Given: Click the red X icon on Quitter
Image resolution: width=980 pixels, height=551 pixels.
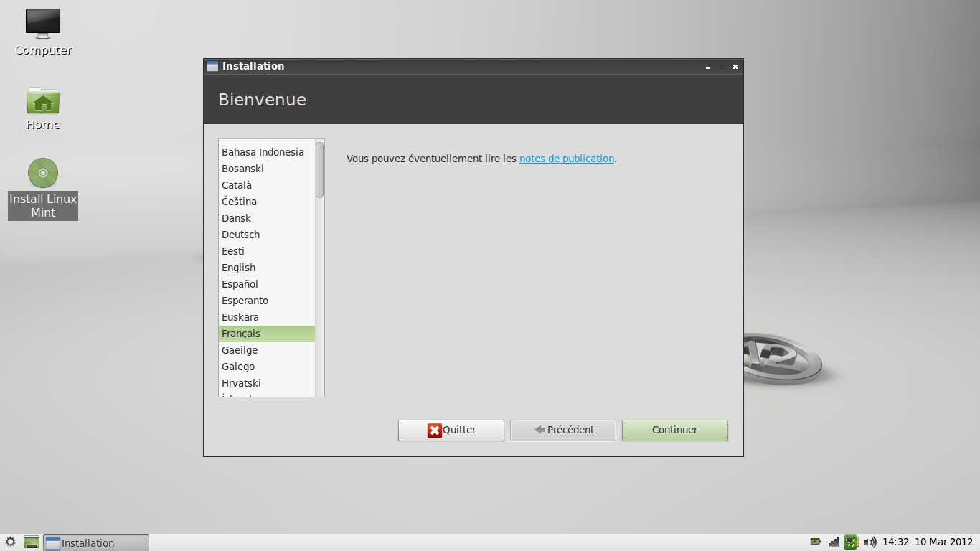Looking at the screenshot, I should (435, 430).
